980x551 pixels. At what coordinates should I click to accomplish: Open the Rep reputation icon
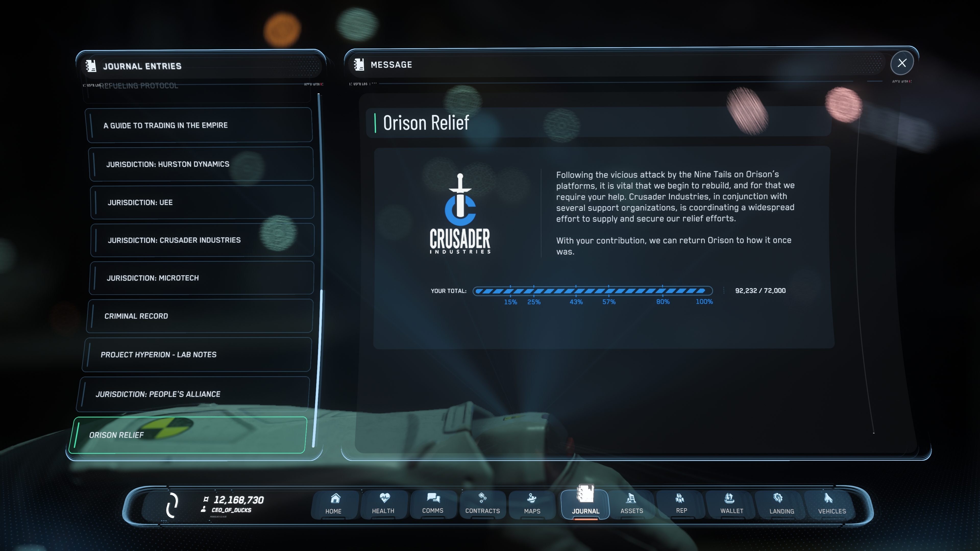[x=680, y=498]
